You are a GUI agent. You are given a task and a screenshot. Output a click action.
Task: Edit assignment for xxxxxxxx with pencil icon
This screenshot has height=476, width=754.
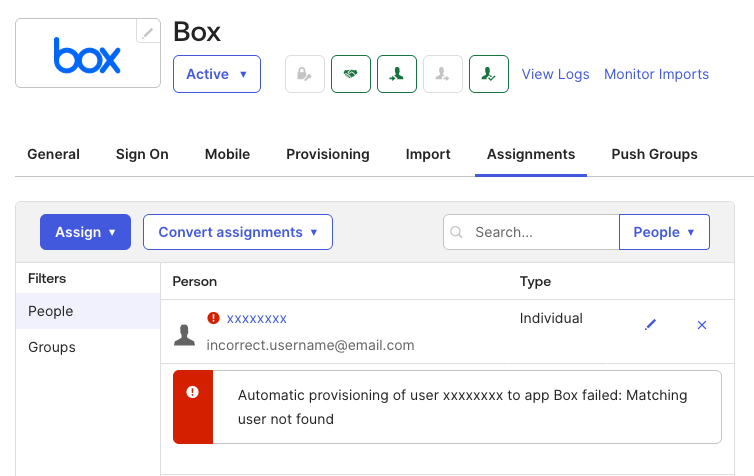[x=650, y=325]
